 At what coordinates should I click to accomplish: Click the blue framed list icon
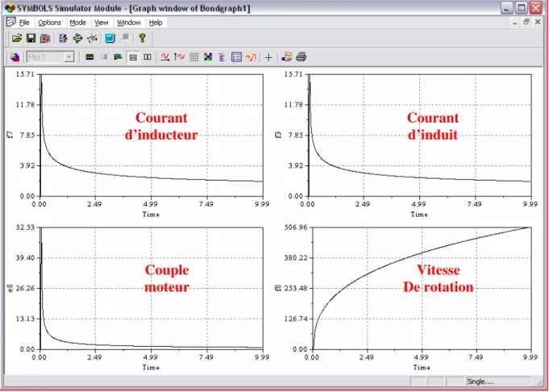click(237, 57)
